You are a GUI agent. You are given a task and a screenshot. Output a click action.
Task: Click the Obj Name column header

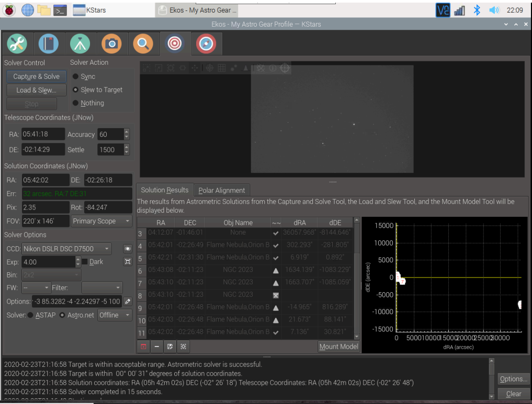click(238, 223)
